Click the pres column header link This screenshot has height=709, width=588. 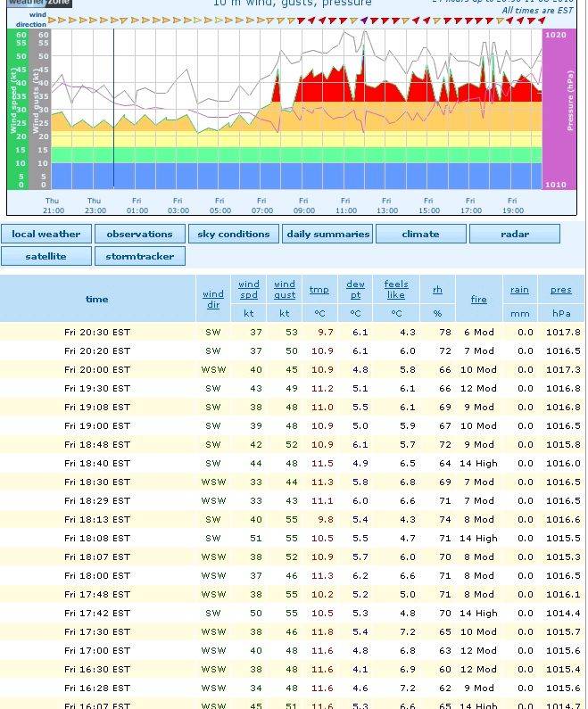tap(560, 289)
